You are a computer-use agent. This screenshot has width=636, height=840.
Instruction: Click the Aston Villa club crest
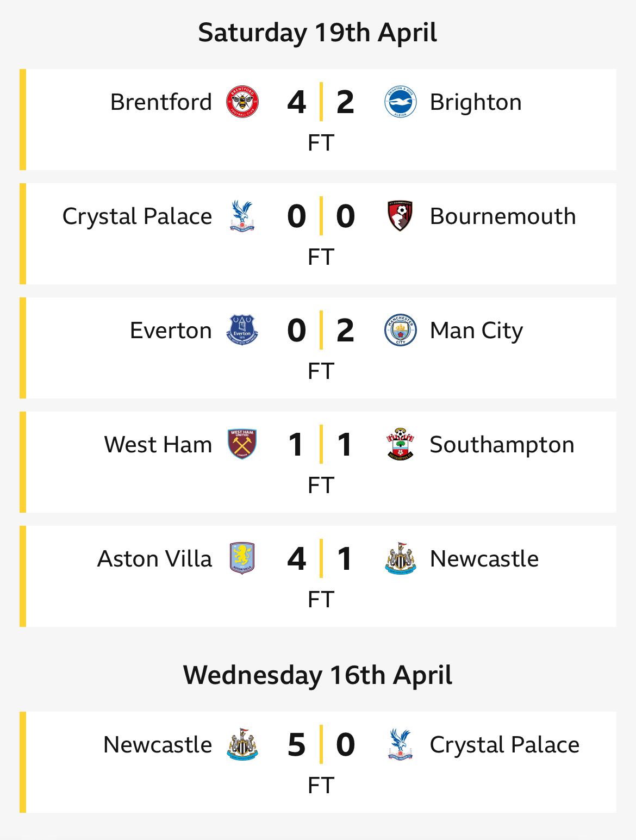pos(242,559)
